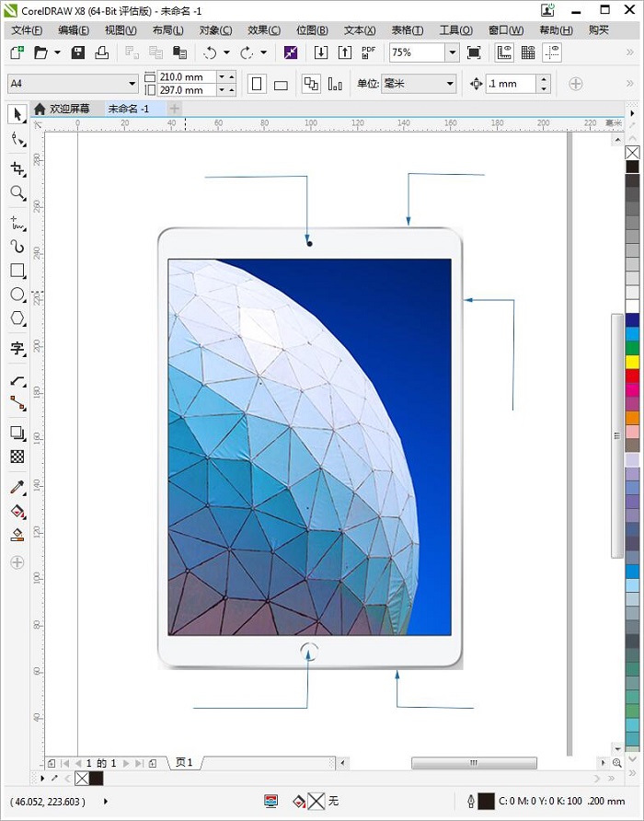Screen dimensions: 644x821
Task: Pick the red swatch in palette
Action: tap(632, 376)
